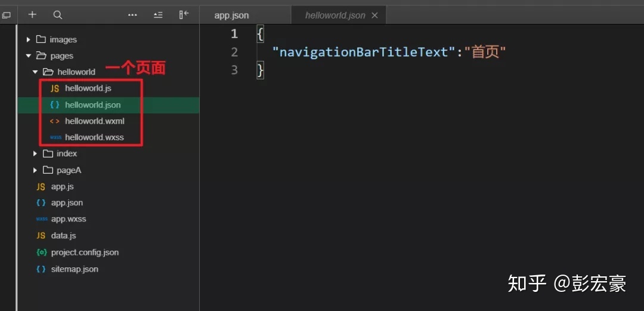Collapse the helloworld folder

click(x=76, y=72)
